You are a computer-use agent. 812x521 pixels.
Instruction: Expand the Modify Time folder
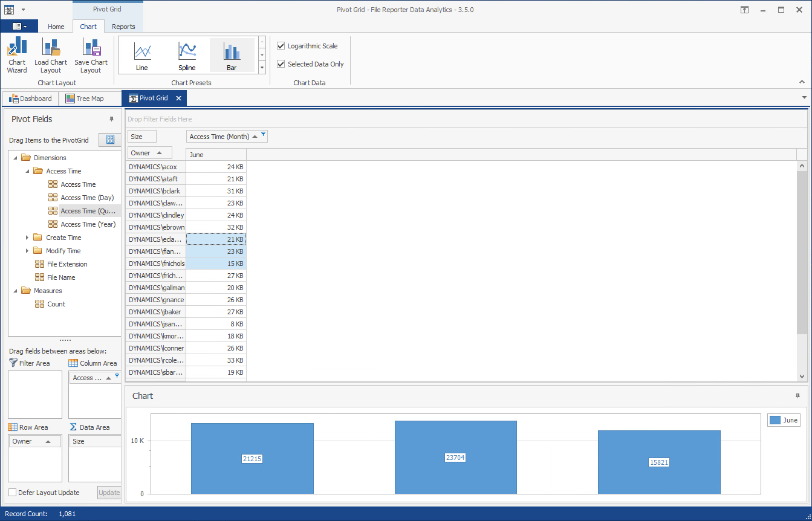pyautogui.click(x=27, y=251)
